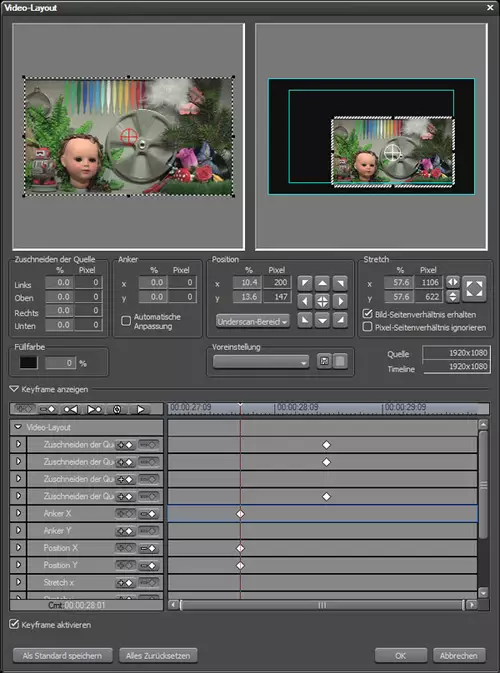Click the Position y Pixel field showing 147
This screenshot has height=673, width=500.
277,297
